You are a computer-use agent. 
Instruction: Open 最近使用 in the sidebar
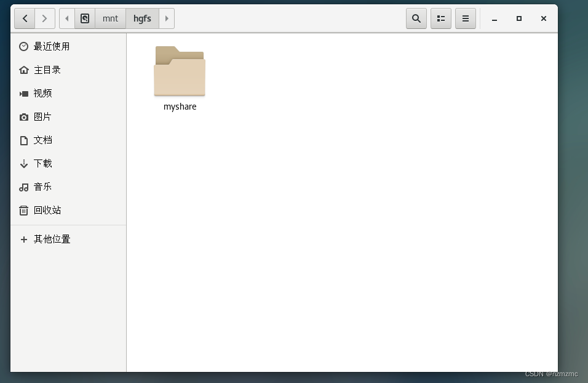click(68, 47)
